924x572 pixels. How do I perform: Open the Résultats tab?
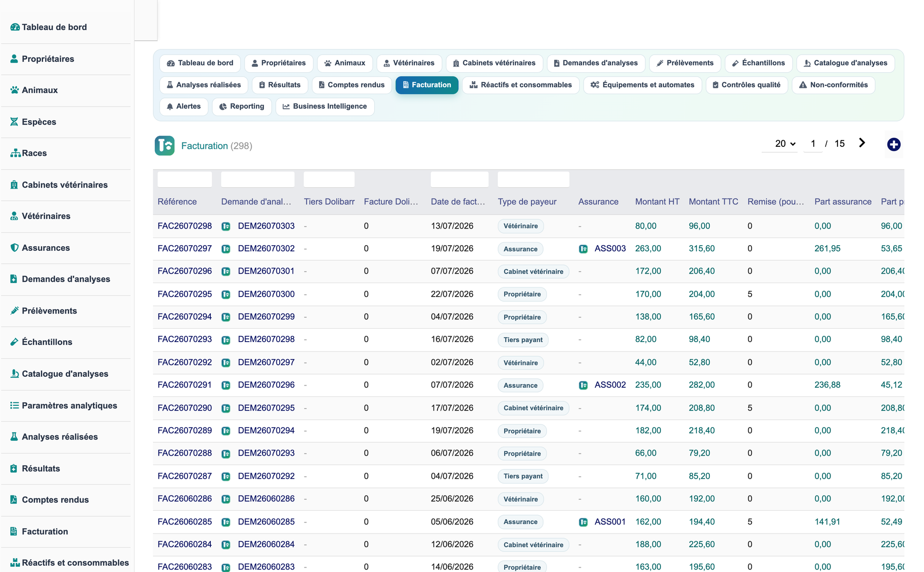280,85
